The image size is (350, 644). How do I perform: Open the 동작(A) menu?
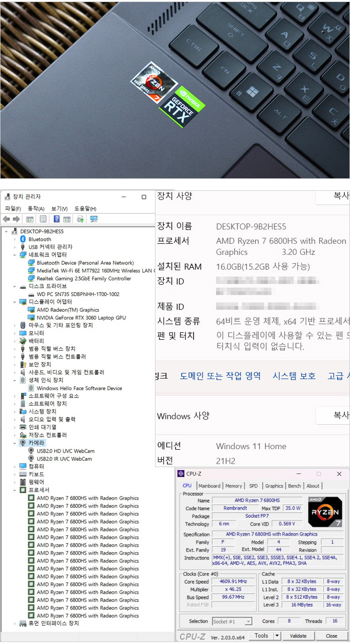click(36, 209)
